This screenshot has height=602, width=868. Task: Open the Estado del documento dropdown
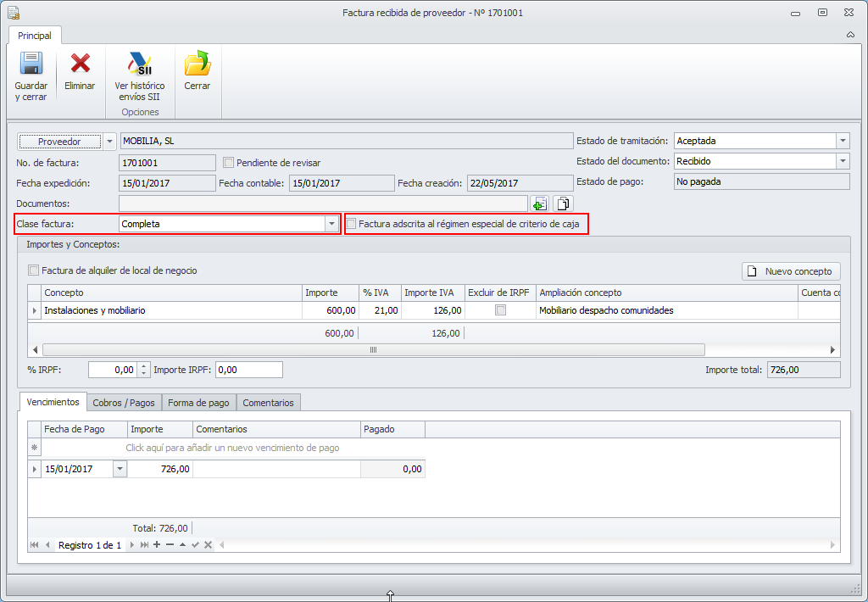(x=842, y=161)
